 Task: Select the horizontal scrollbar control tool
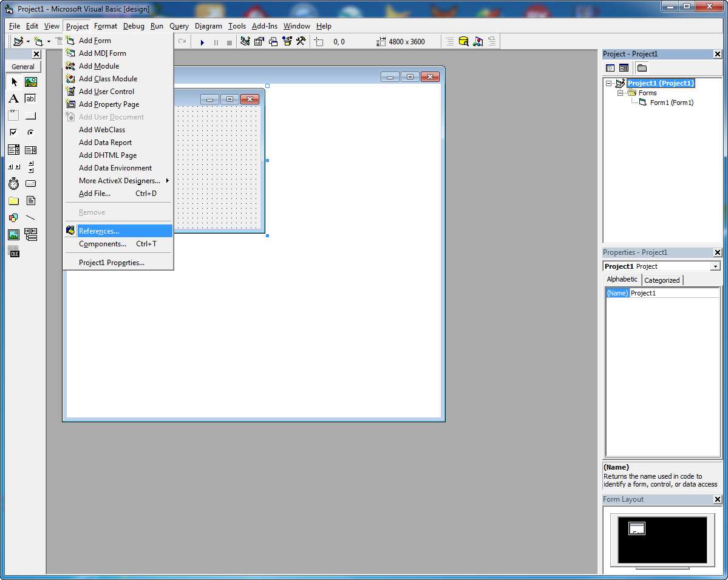14,167
